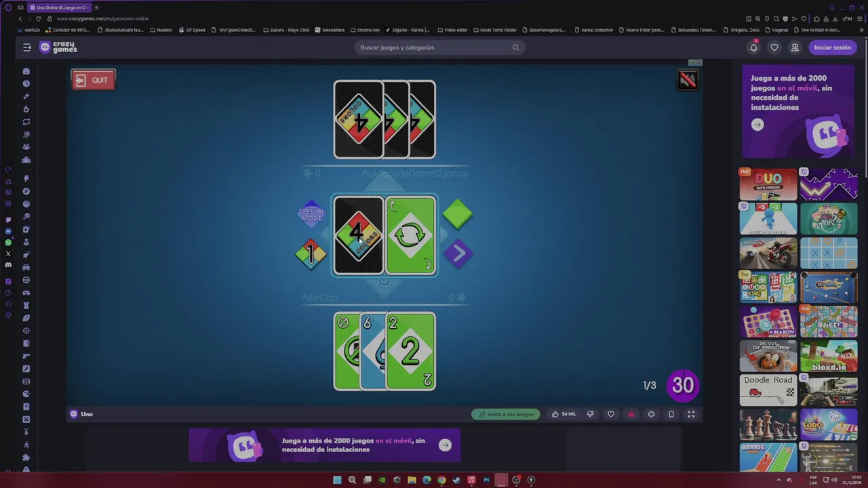Draw from the black 4 Colors deck

pyautogui.click(x=358, y=235)
